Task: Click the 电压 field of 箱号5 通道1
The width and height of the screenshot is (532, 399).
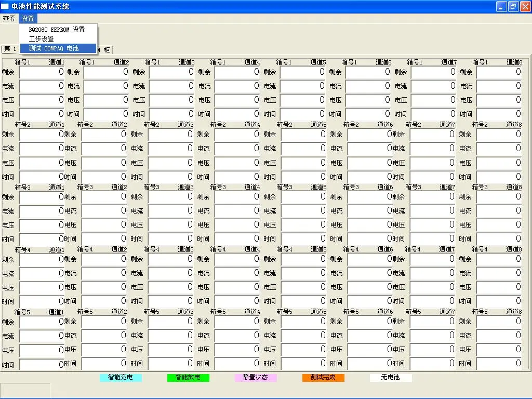Action: (x=42, y=350)
